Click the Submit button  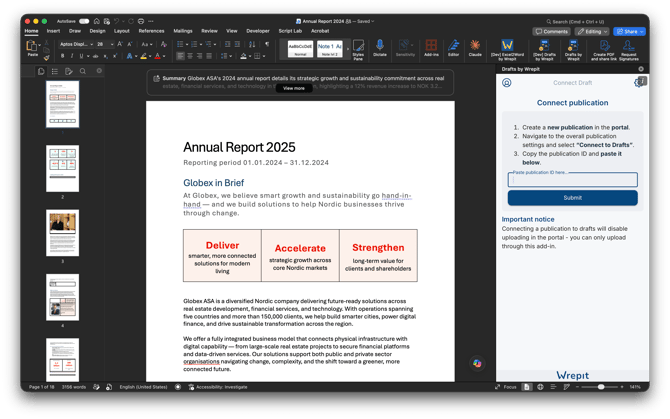pos(573,198)
